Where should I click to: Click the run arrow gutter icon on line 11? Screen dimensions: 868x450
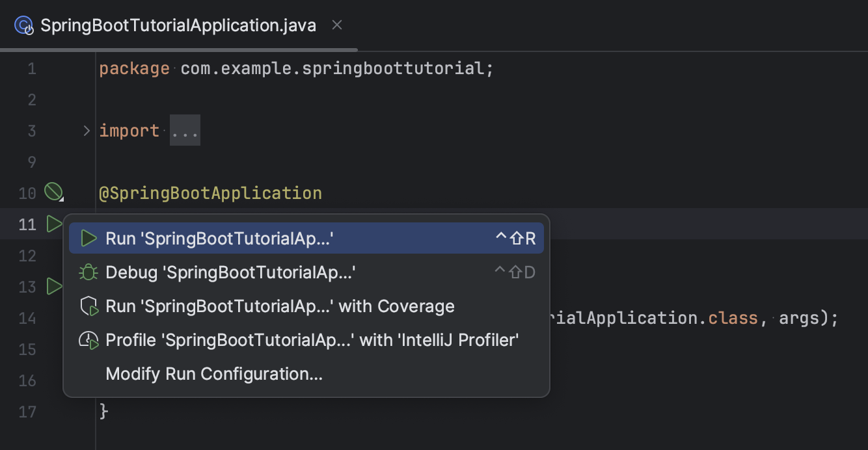click(x=55, y=224)
